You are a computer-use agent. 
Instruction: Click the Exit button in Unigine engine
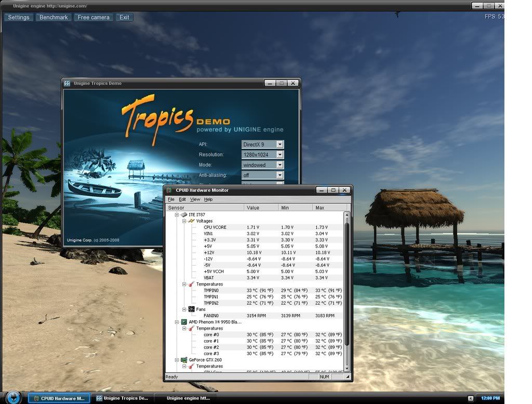(124, 17)
